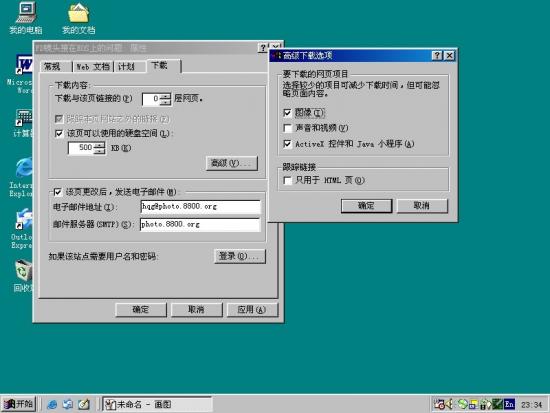
Task: Decrease disk space KB spinner down
Action: [x=100, y=151]
